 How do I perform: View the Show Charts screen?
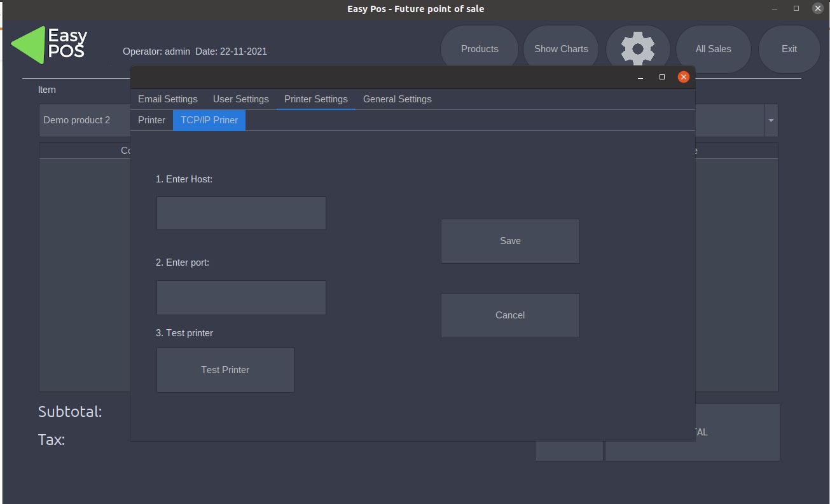(x=561, y=49)
